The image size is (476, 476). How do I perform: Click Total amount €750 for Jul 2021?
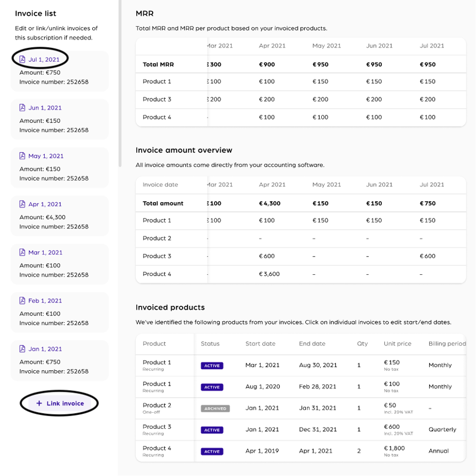point(428,203)
